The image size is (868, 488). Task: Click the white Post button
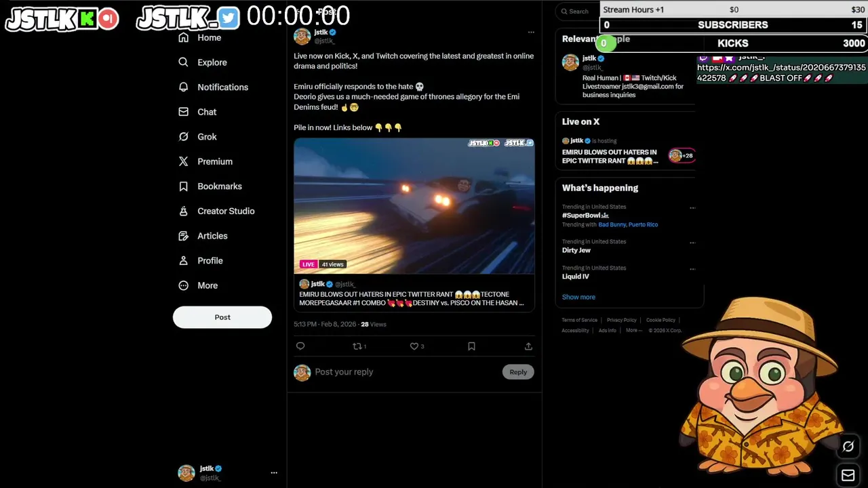222,317
